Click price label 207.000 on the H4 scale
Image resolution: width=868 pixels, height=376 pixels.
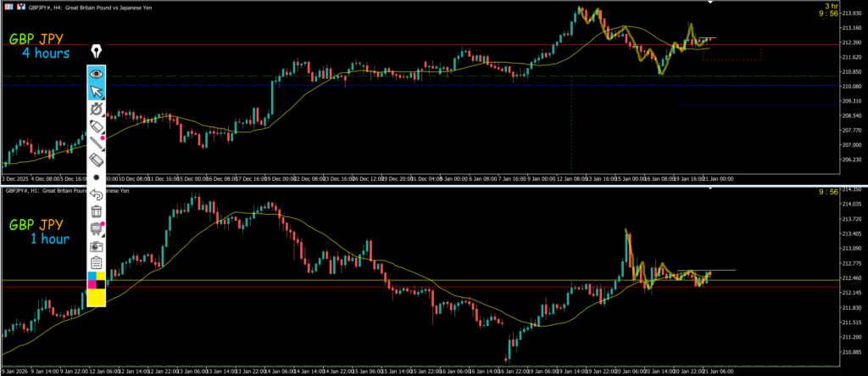pyautogui.click(x=853, y=145)
